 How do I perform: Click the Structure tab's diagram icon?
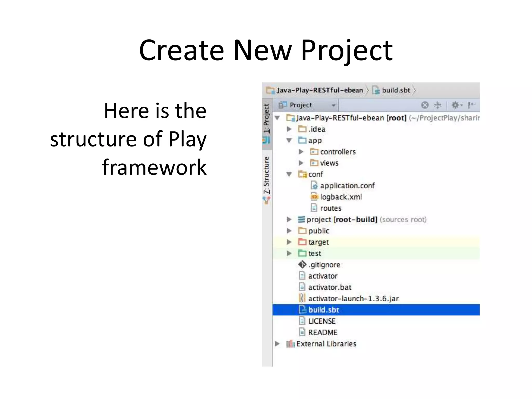pyautogui.click(x=267, y=201)
